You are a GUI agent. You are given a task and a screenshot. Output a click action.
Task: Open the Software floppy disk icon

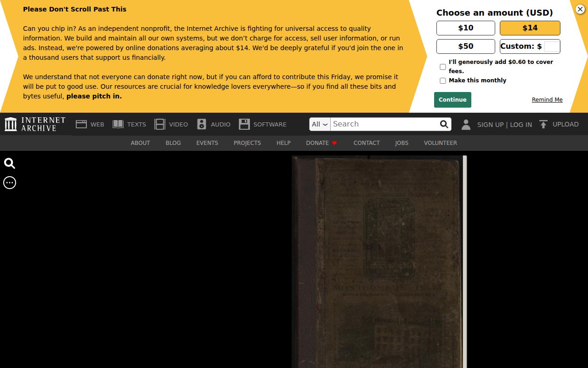[x=244, y=124]
